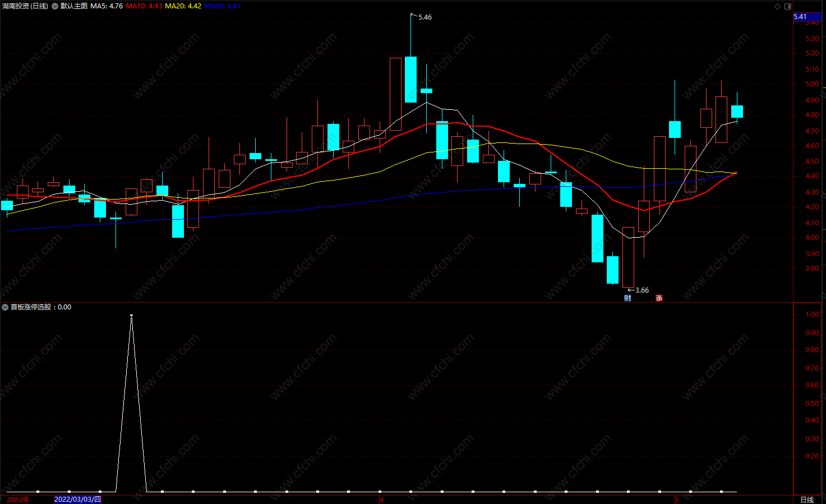The width and height of the screenshot is (826, 504).
Task: Click month 4 marker on time axis
Action: point(382,500)
